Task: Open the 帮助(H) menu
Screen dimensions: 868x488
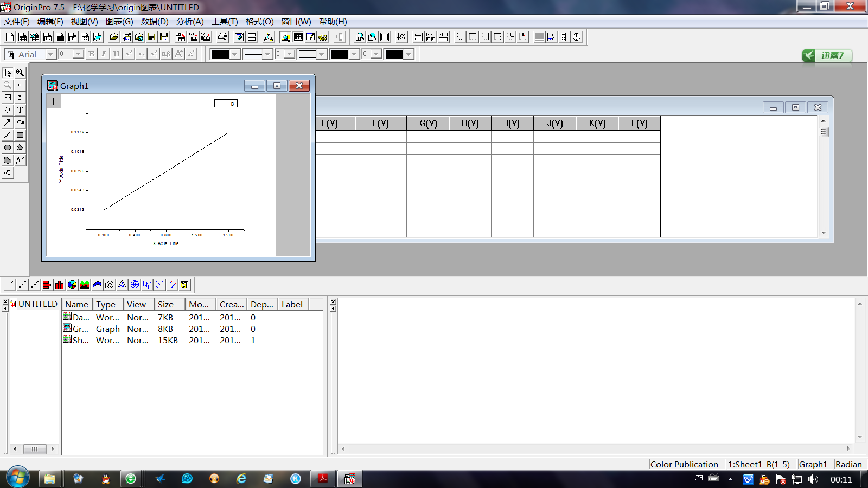Action: (333, 22)
